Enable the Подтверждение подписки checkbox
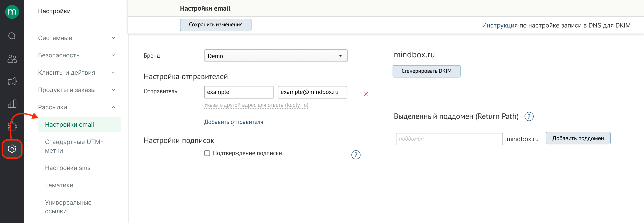The width and height of the screenshot is (644, 223). click(x=207, y=153)
